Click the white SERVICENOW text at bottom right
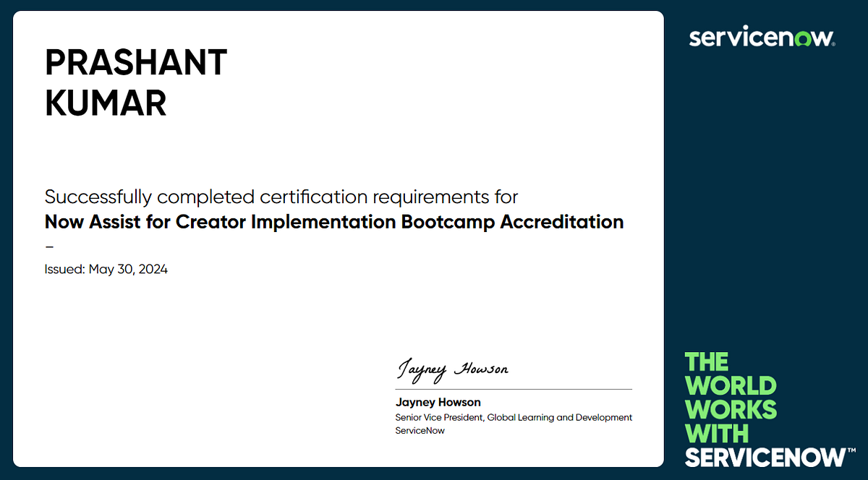Image resolution: width=868 pixels, height=480 pixels. coord(763,457)
